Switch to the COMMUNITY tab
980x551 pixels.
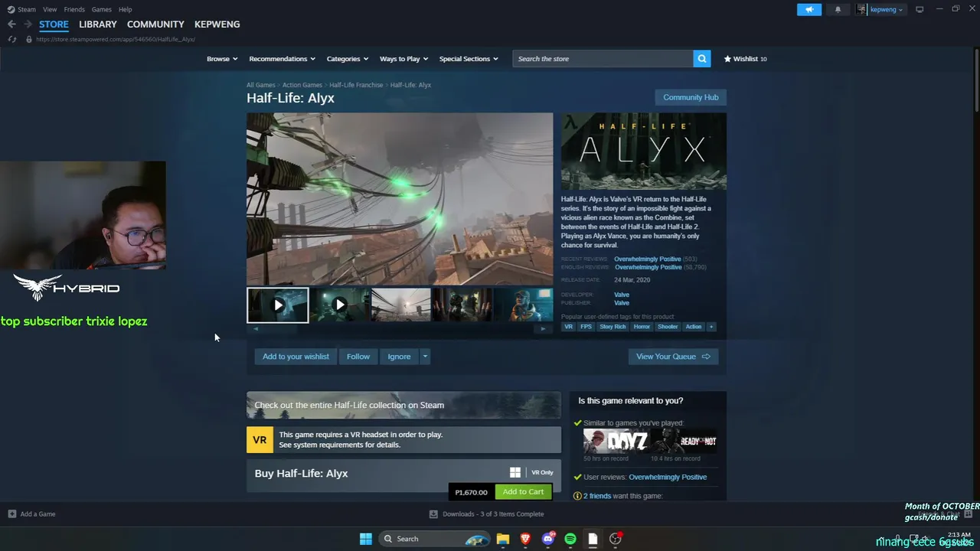click(x=155, y=24)
